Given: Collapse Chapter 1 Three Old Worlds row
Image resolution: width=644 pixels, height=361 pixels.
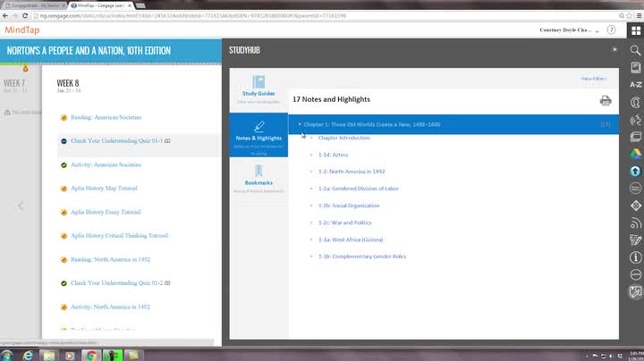Looking at the screenshot, I should [453, 124].
